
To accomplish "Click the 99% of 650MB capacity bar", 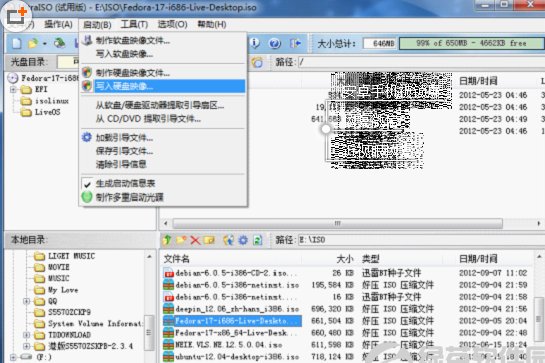I will pyautogui.click(x=471, y=43).
